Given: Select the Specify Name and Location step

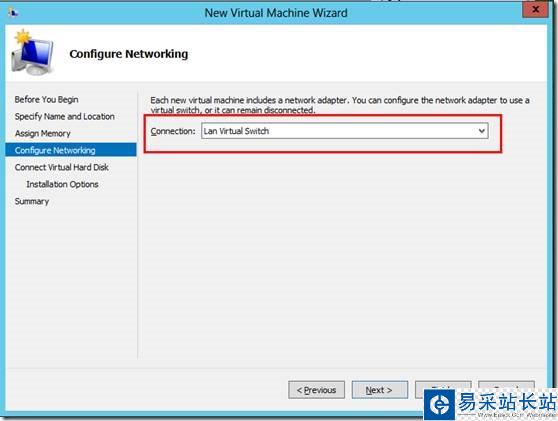Looking at the screenshot, I should [65, 116].
